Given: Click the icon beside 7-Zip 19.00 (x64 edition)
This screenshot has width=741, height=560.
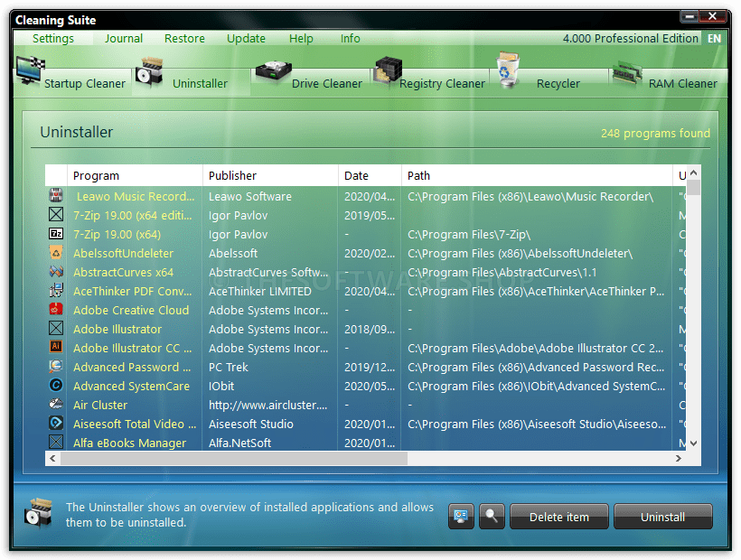Looking at the screenshot, I should tap(56, 214).
